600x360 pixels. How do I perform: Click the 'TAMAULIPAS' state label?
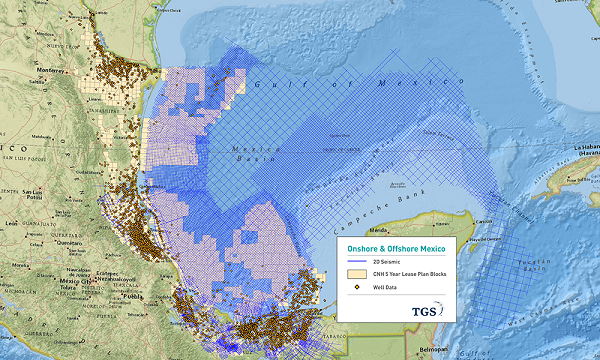coord(104,111)
